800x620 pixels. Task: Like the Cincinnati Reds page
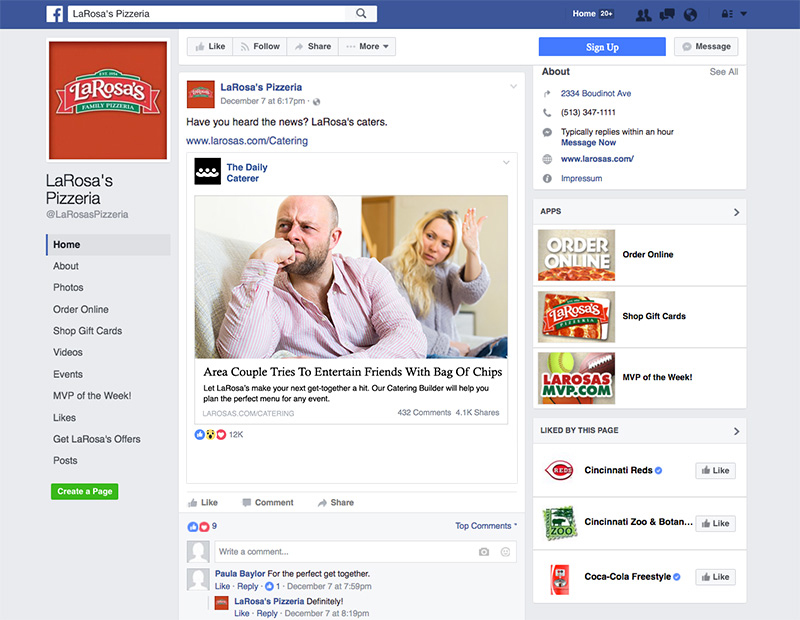coord(715,470)
